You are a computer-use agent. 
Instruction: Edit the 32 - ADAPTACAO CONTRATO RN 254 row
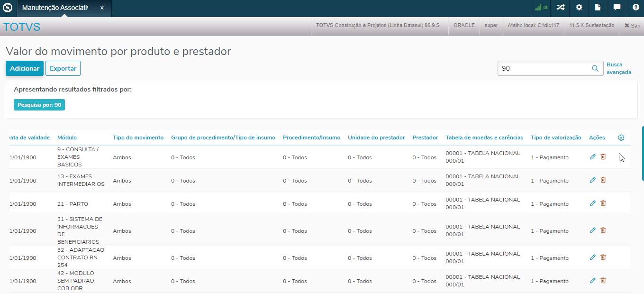pos(592,257)
